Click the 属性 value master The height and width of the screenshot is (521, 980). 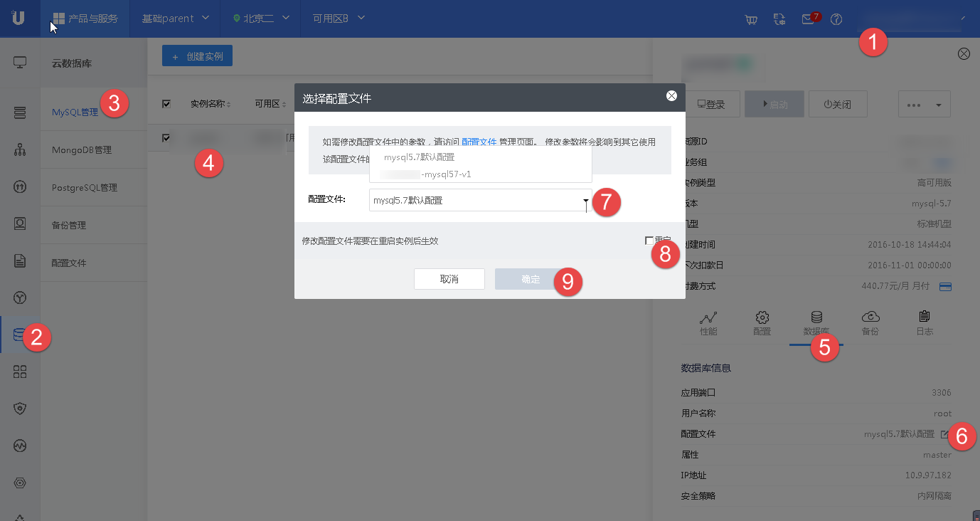click(x=937, y=455)
